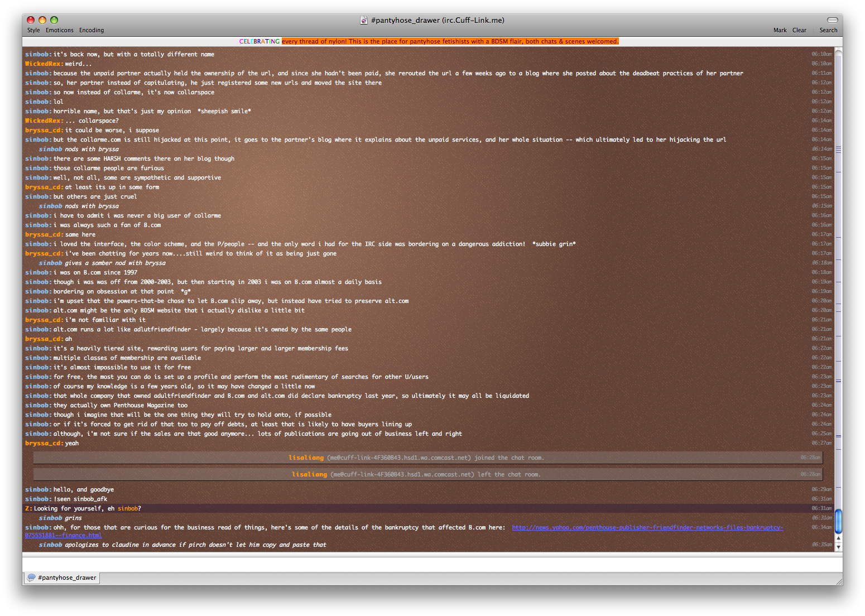Click 'they actually own Penthouse Magazine too'
Image resolution: width=865 pixels, height=616 pixels.
point(121,405)
